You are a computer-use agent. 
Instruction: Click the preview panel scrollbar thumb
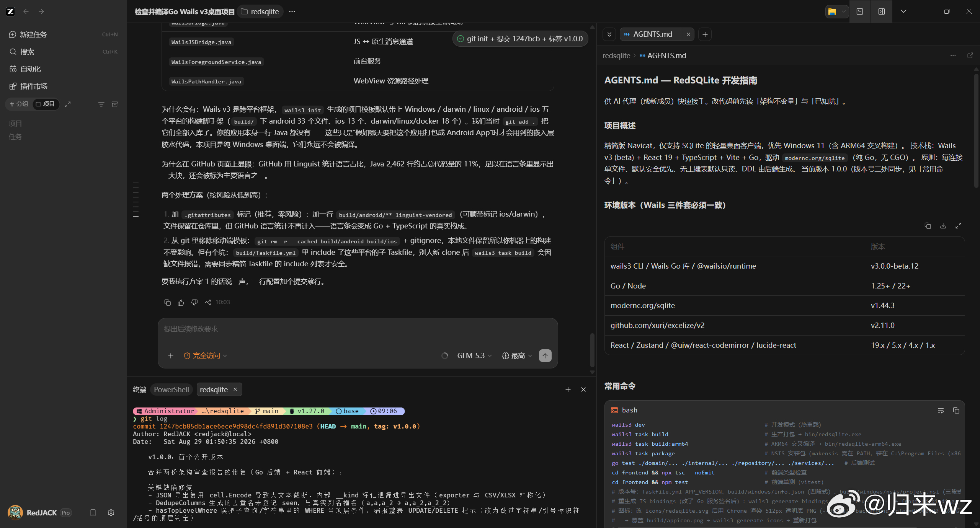coord(976,130)
